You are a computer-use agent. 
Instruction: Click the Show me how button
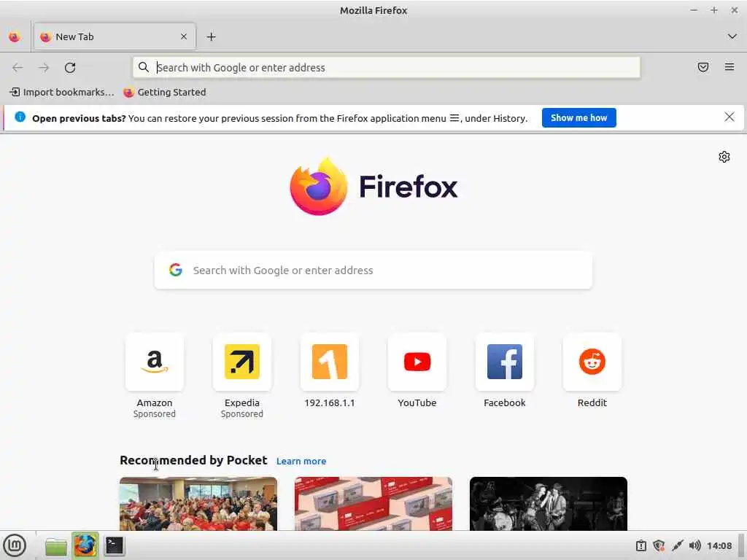click(x=578, y=117)
